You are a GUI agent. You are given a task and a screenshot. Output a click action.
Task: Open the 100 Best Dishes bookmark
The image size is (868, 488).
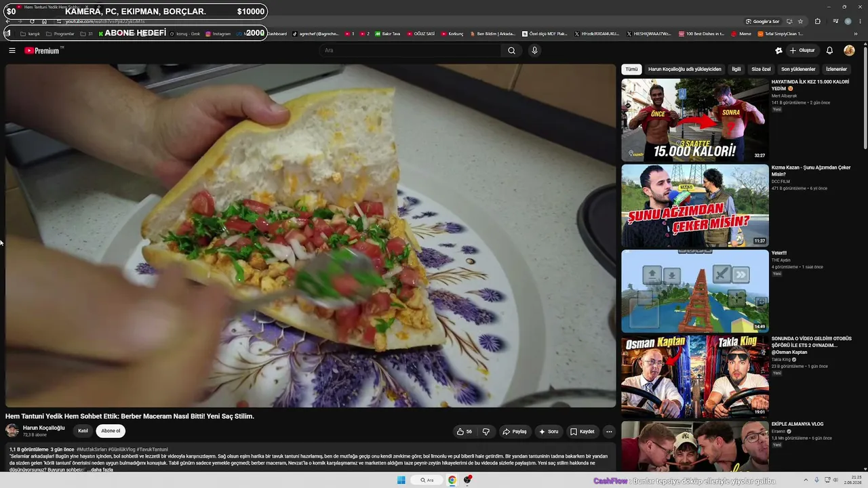coord(701,33)
